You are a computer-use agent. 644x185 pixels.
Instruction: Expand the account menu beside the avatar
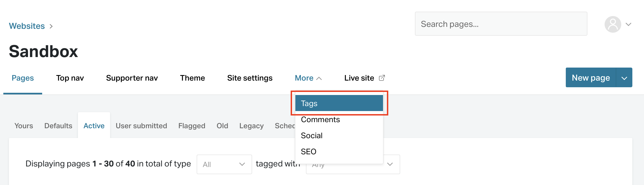click(x=628, y=24)
